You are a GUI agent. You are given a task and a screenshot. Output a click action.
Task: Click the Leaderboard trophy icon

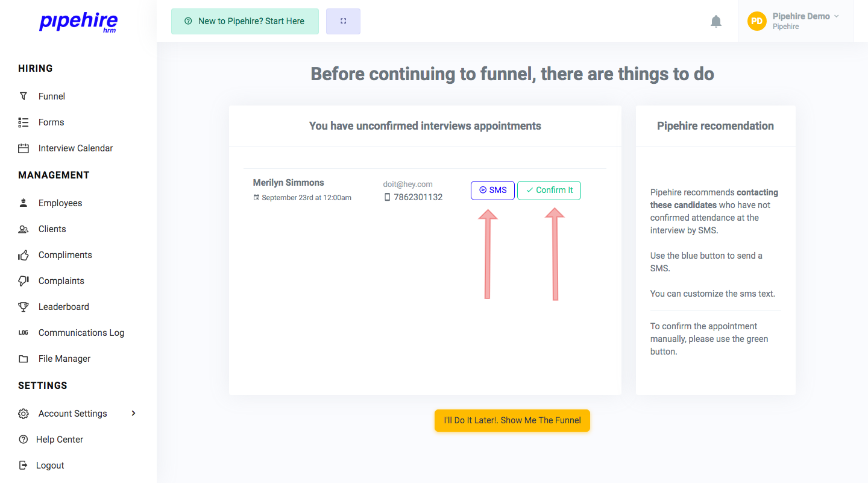tap(24, 307)
